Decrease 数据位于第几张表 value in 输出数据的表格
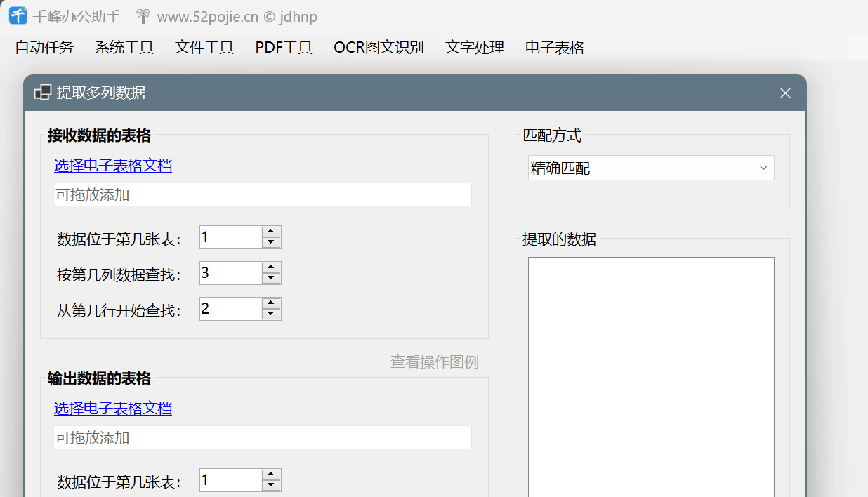 [271, 486]
